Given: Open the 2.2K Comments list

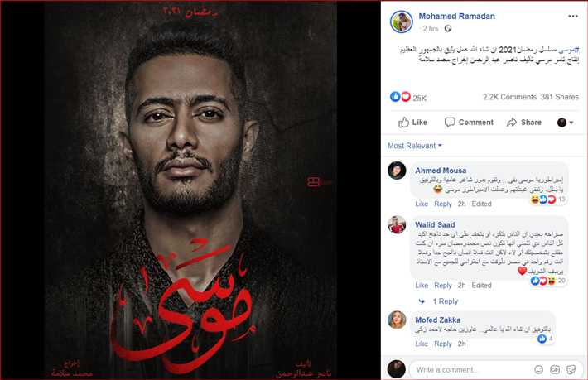Looking at the screenshot, I should point(509,97).
